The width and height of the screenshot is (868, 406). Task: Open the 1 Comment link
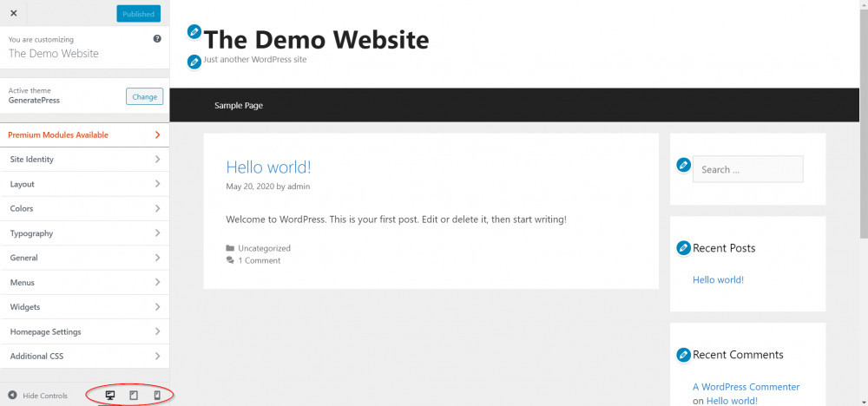(x=259, y=260)
